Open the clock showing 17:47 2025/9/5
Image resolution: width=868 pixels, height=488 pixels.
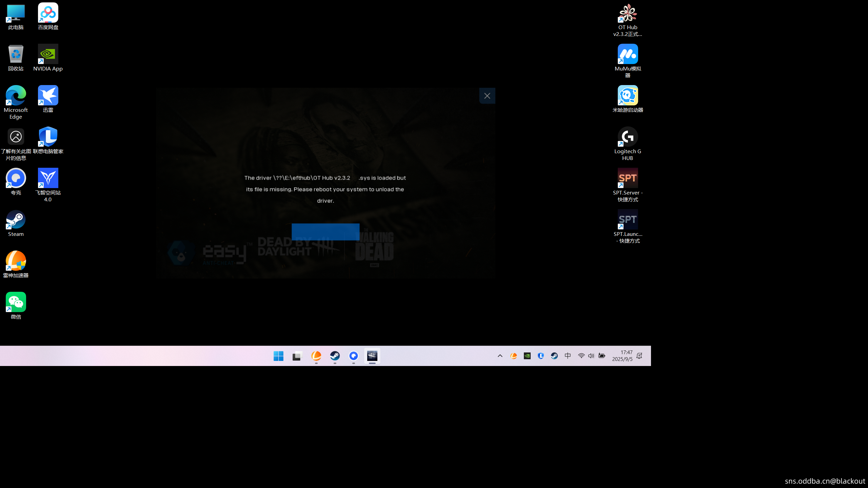pyautogui.click(x=622, y=356)
